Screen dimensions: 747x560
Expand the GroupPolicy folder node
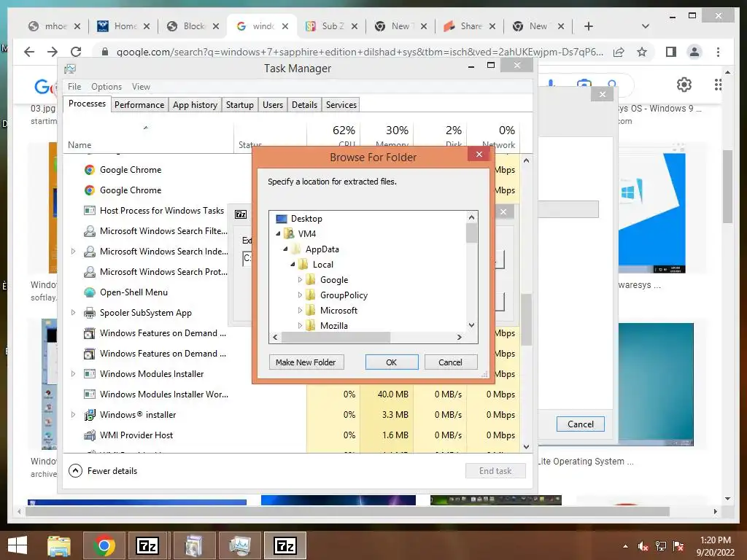[300, 295]
